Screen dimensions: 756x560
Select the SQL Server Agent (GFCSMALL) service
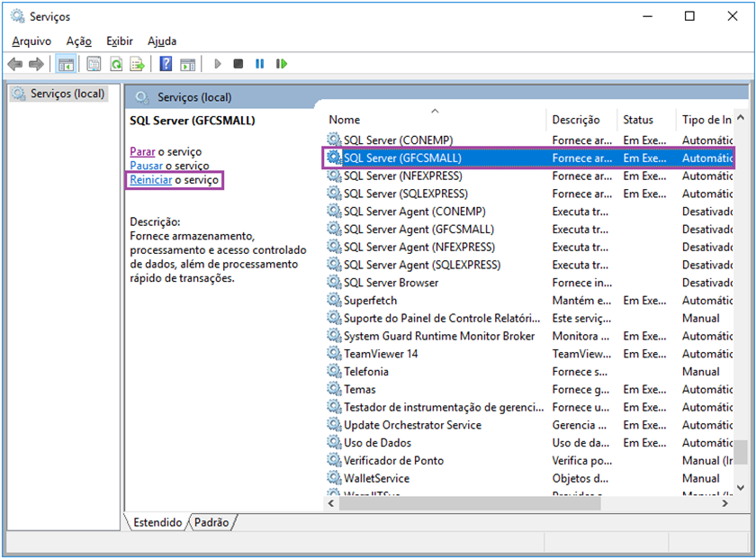[528, 229]
